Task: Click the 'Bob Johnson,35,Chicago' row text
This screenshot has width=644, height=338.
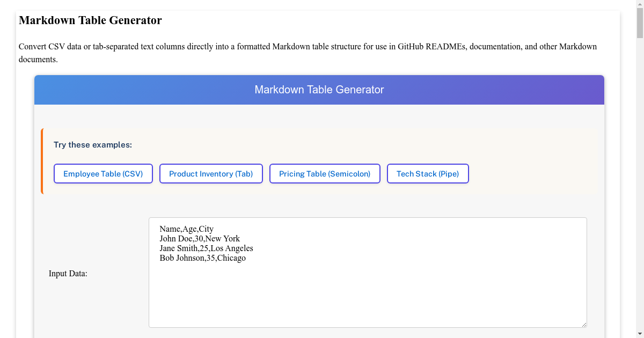Action: tap(202, 258)
